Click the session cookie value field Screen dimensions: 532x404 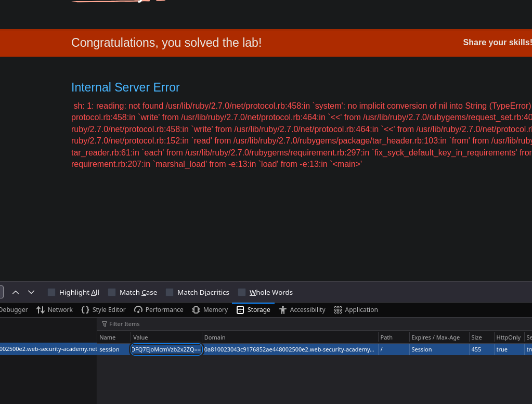pos(166,349)
